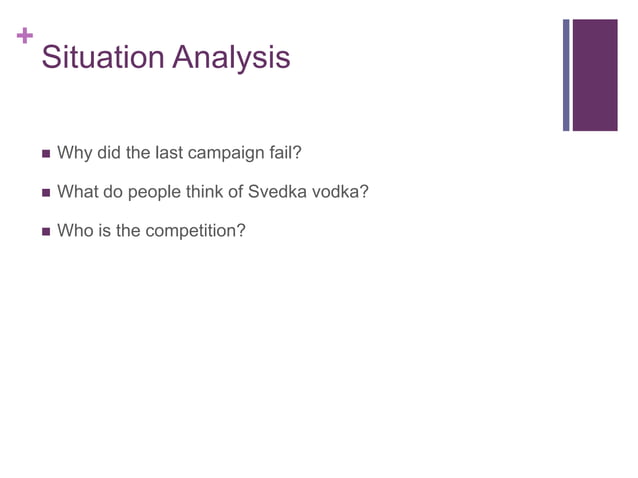The width and height of the screenshot is (638, 478).
Task: Click the square bullet before 'What do people think'
Action: (44, 192)
